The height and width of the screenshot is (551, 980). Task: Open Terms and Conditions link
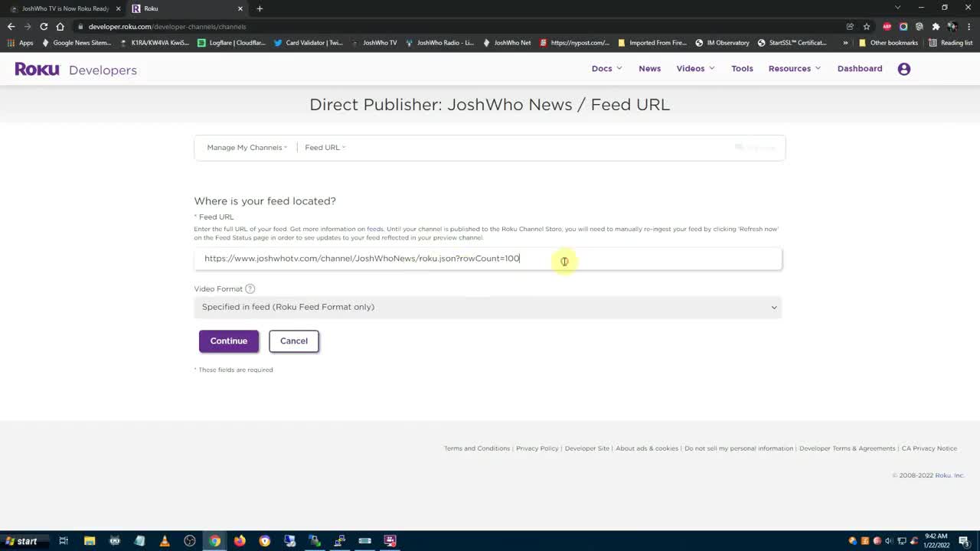click(477, 448)
